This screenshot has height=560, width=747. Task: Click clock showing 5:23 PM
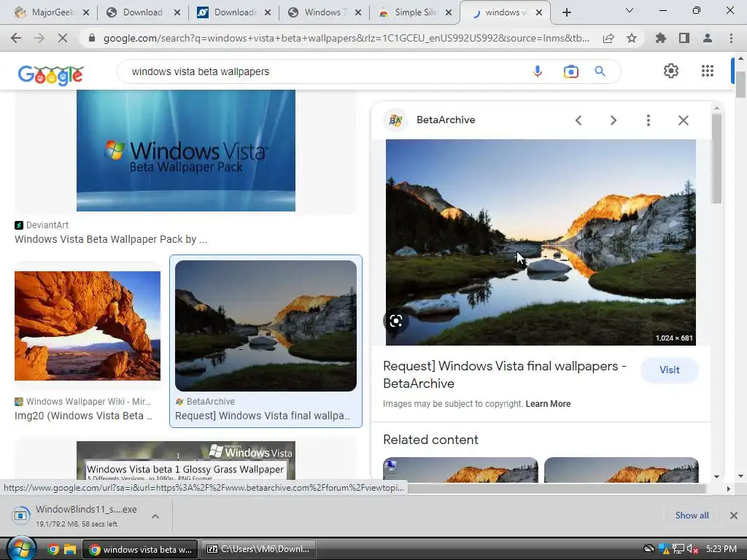click(721, 549)
